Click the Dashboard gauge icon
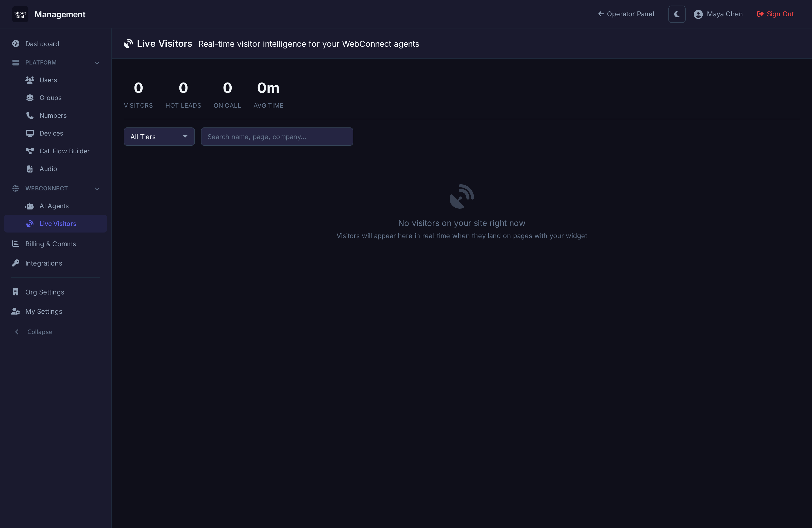The height and width of the screenshot is (528, 812). 16,44
